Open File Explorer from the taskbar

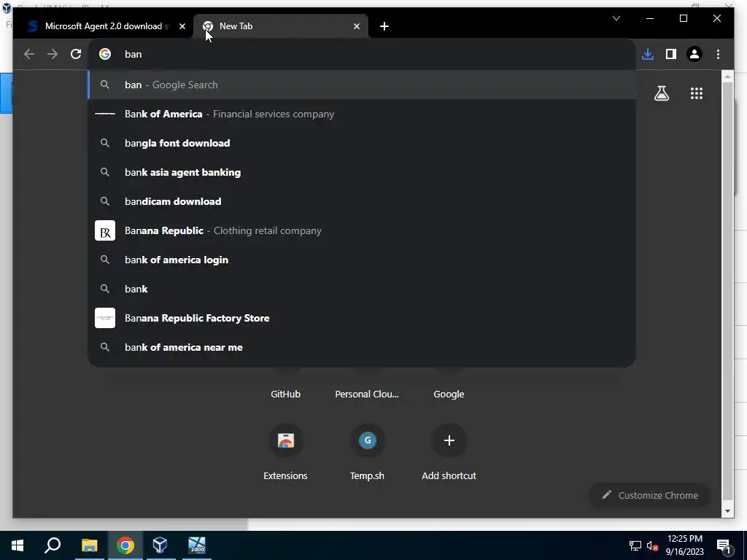(89, 545)
